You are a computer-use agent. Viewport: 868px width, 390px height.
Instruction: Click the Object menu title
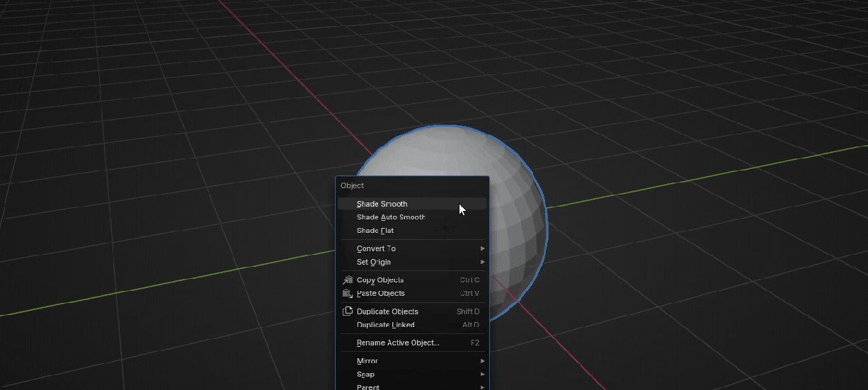[x=353, y=185]
